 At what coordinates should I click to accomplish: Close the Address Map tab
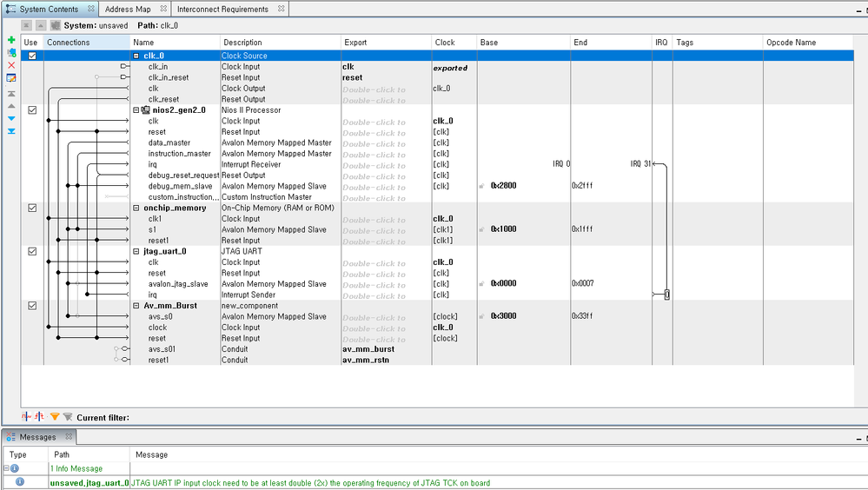[x=163, y=9]
